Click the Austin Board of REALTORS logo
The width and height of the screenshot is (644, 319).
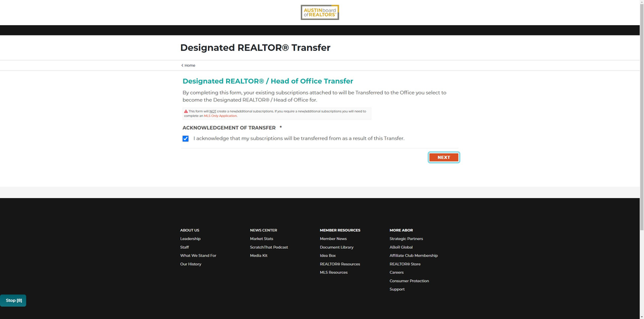pos(319,12)
